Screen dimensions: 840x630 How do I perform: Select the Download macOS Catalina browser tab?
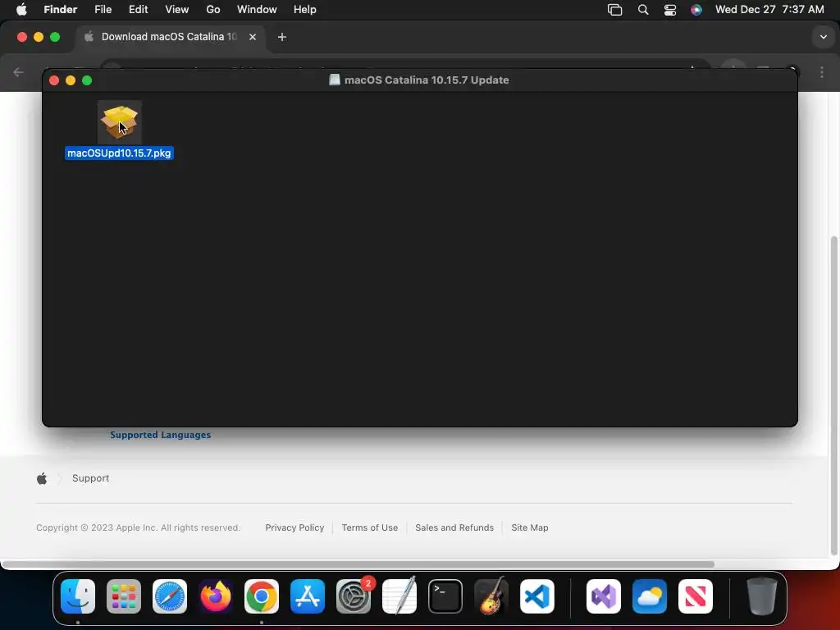(171, 37)
